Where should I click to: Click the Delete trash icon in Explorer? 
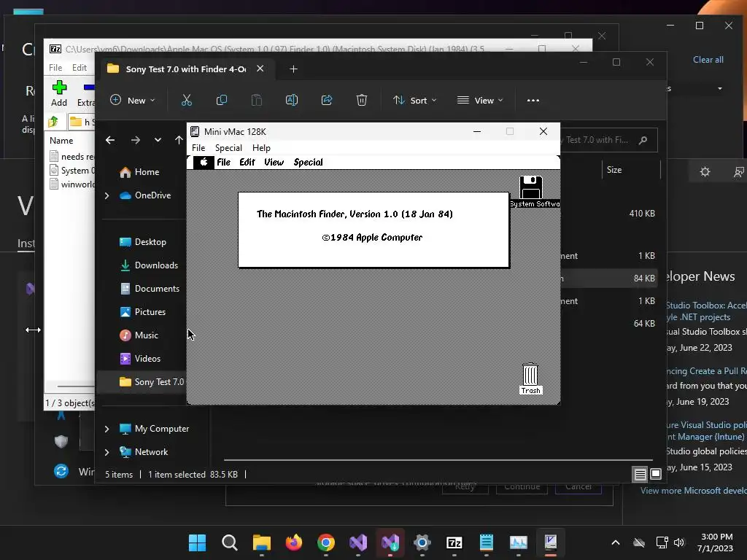click(362, 100)
